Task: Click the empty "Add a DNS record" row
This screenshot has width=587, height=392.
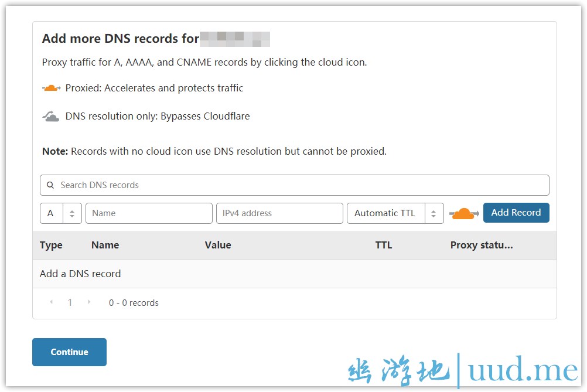Action: click(80, 274)
